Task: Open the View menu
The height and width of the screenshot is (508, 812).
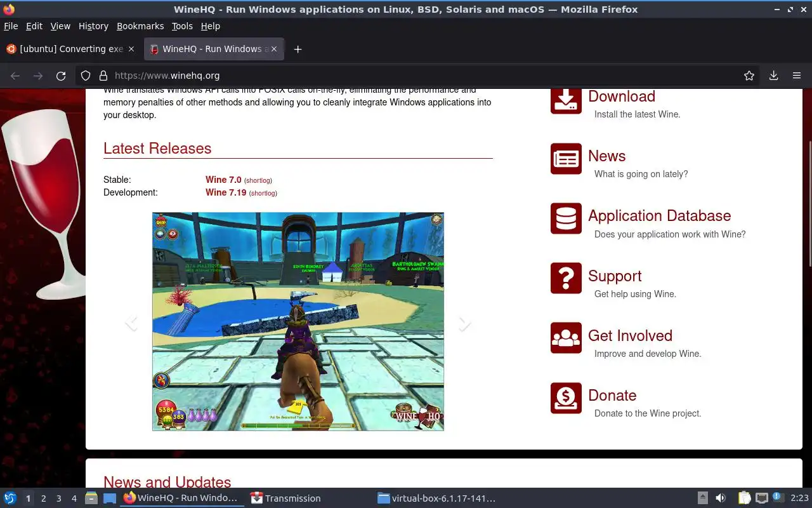Action: tap(60, 26)
